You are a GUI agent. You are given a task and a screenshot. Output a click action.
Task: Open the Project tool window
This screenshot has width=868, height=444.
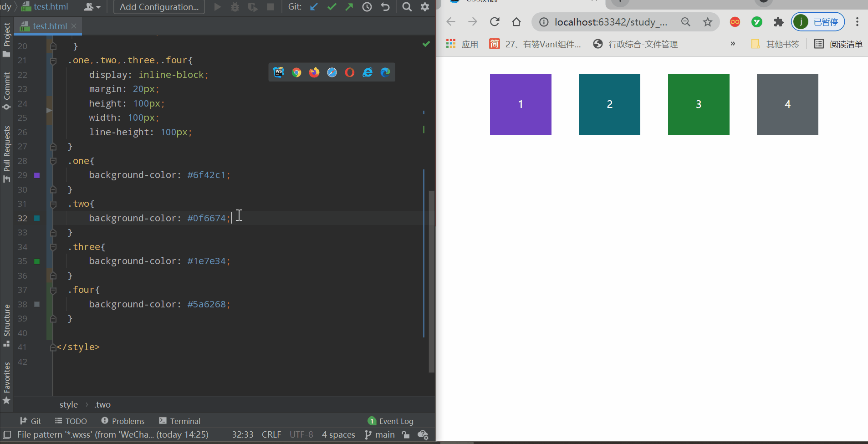click(x=6, y=40)
